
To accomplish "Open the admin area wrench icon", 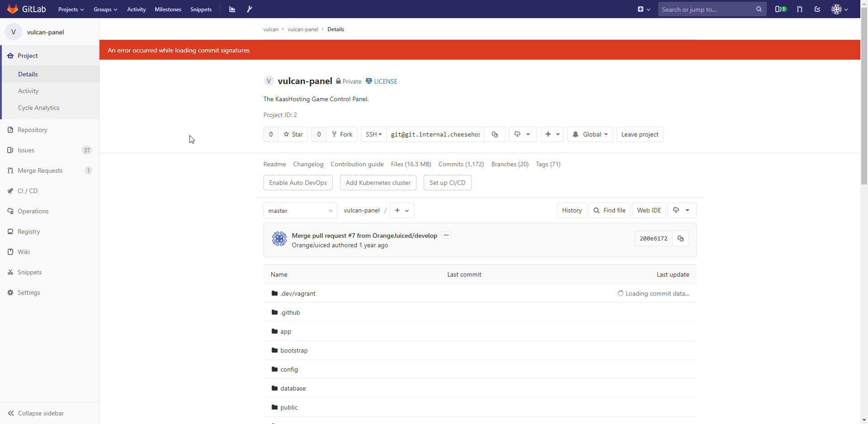I will [x=249, y=9].
